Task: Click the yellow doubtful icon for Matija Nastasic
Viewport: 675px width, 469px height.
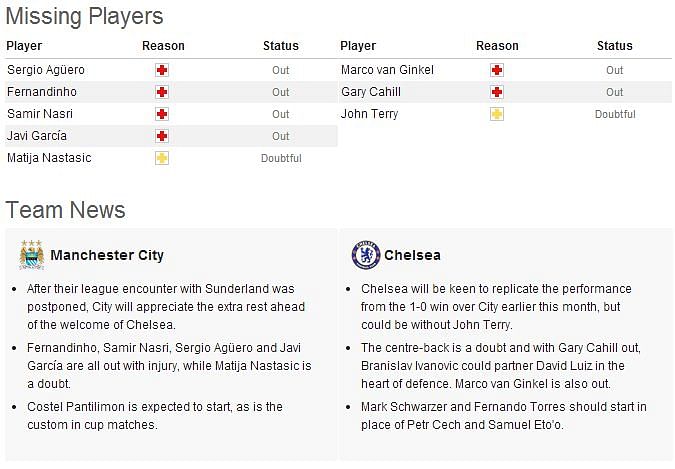Action: pyautogui.click(x=162, y=158)
